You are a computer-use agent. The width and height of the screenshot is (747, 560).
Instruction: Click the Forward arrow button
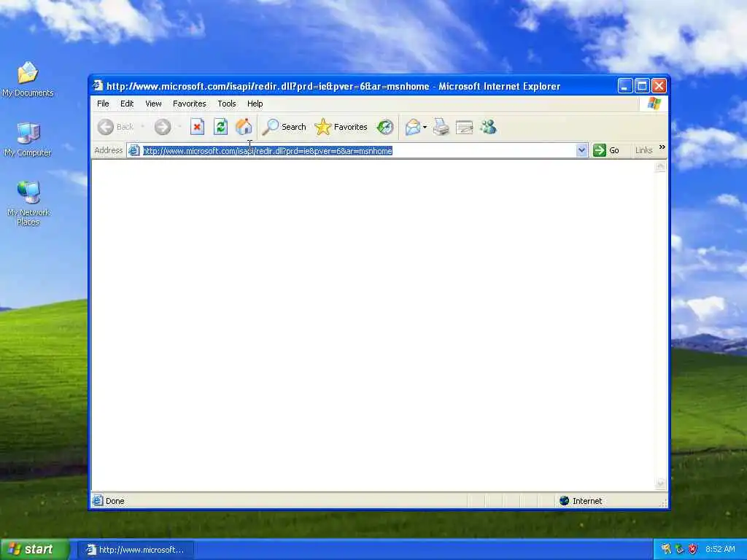tap(163, 127)
